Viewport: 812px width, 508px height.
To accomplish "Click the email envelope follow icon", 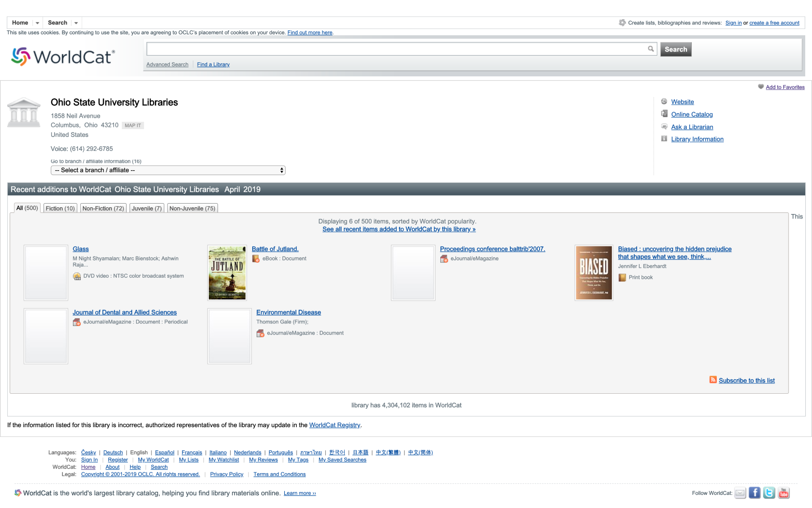I will pos(740,493).
